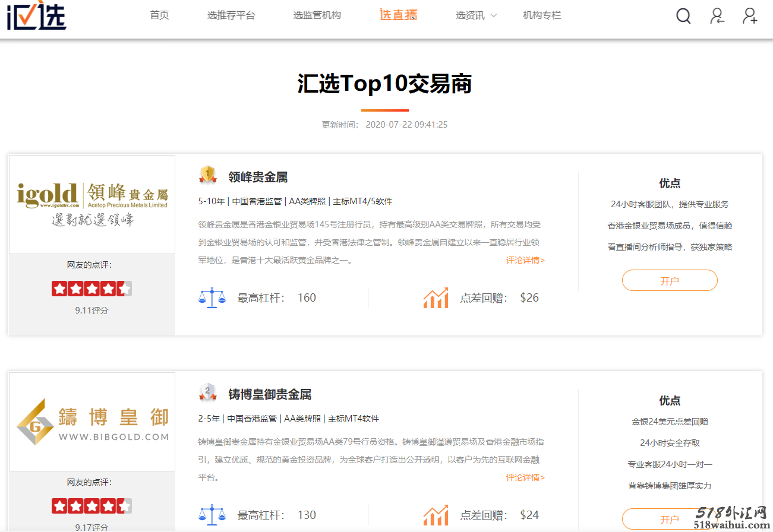Click the rebate chart icon beside $24
This screenshot has width=773, height=532.
tap(436, 515)
